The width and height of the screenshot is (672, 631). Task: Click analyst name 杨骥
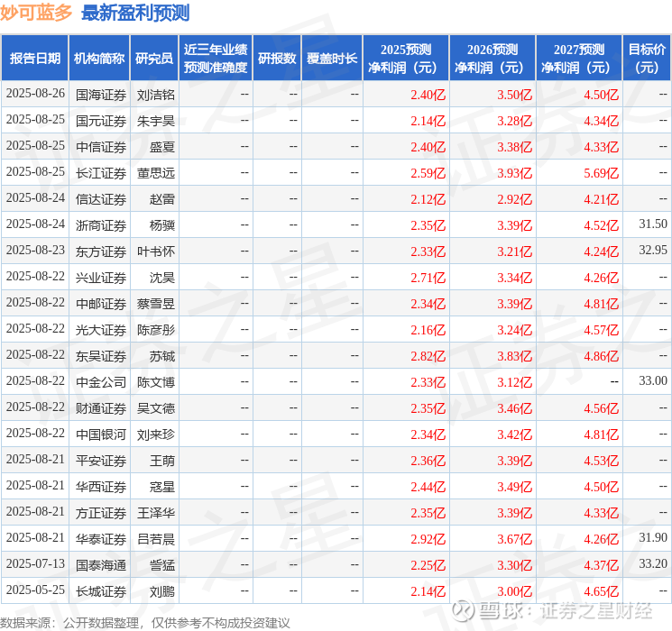tap(162, 225)
